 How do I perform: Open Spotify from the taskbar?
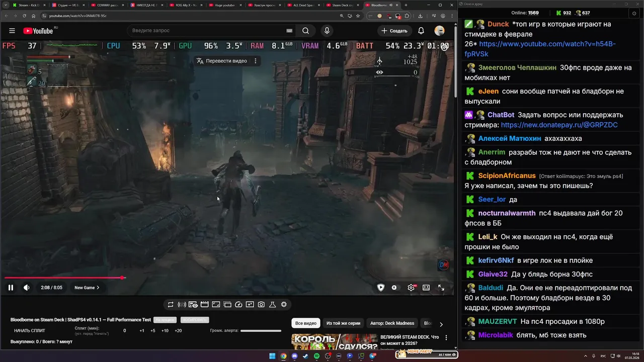click(x=316, y=356)
